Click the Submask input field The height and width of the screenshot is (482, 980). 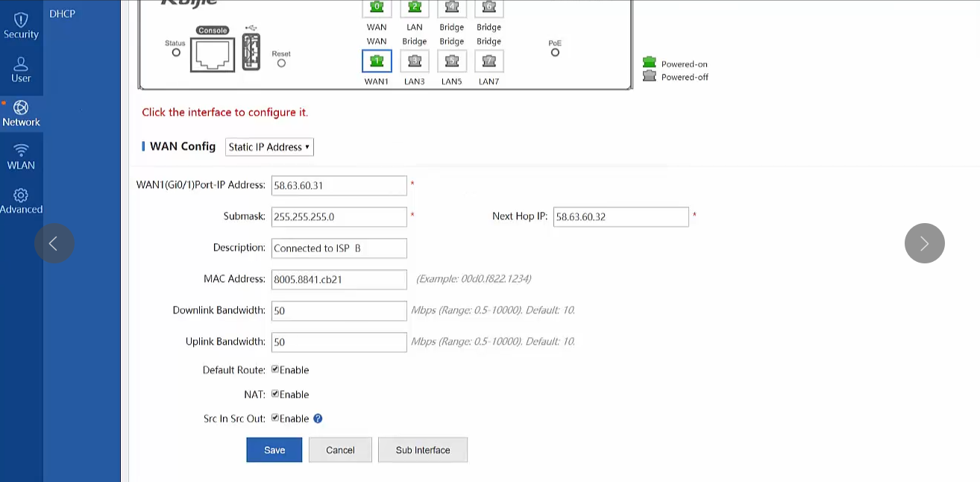point(339,216)
